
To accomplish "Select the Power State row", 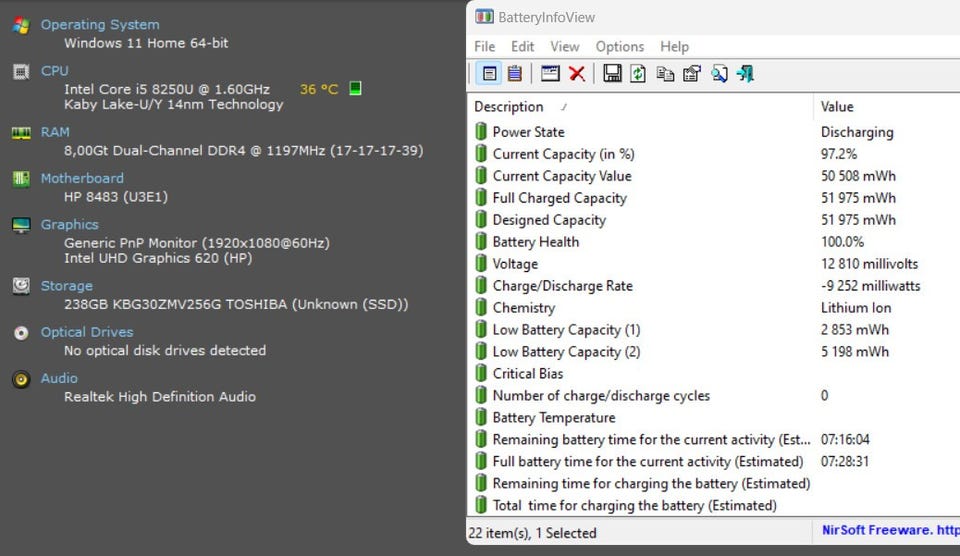I will pos(714,132).
